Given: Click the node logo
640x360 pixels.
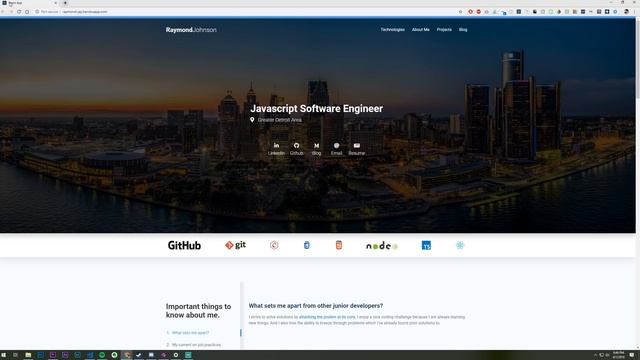Looking at the screenshot, I should 382,246.
